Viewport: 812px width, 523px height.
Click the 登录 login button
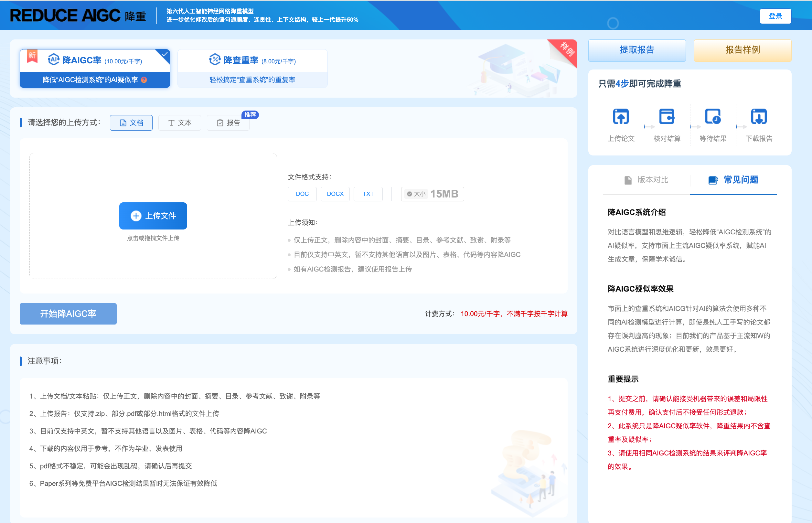coord(775,16)
